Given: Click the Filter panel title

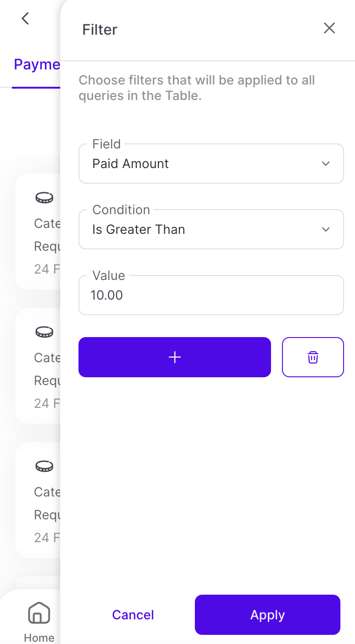Looking at the screenshot, I should coord(100,30).
